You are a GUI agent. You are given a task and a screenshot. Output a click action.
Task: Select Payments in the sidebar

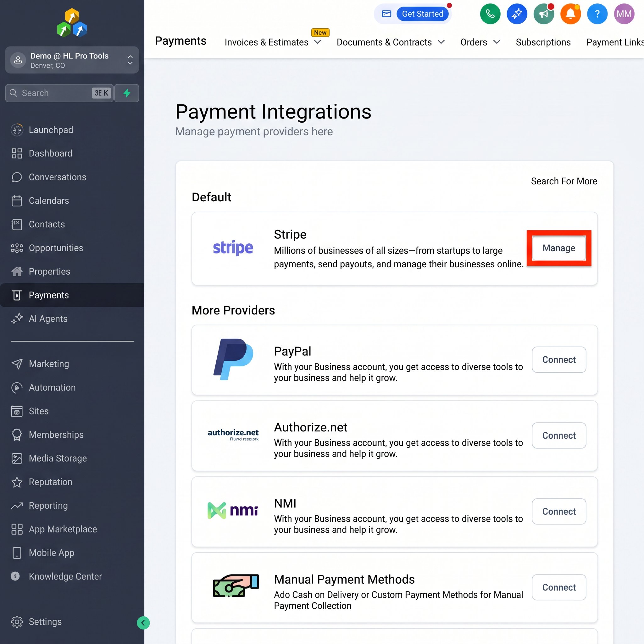72,295
